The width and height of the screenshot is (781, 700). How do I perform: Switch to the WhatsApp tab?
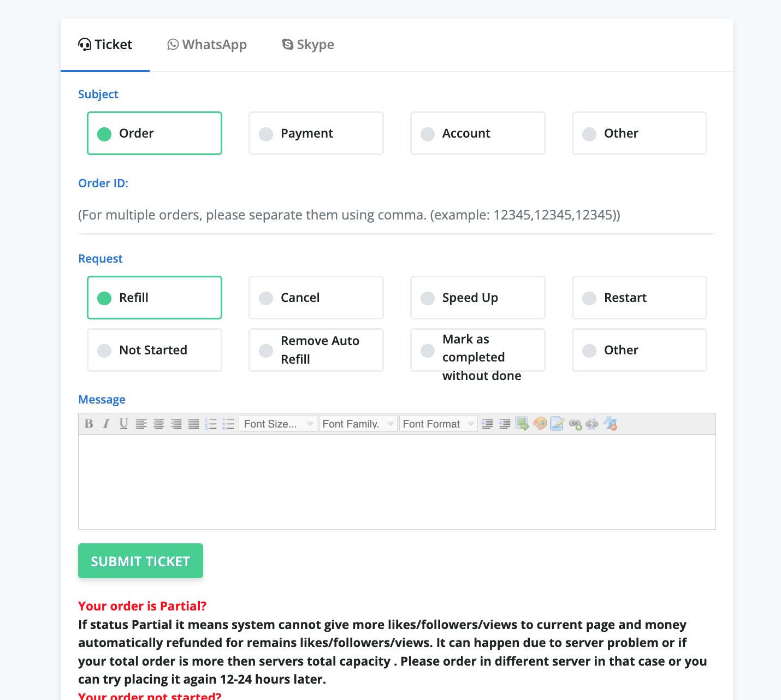[207, 45]
